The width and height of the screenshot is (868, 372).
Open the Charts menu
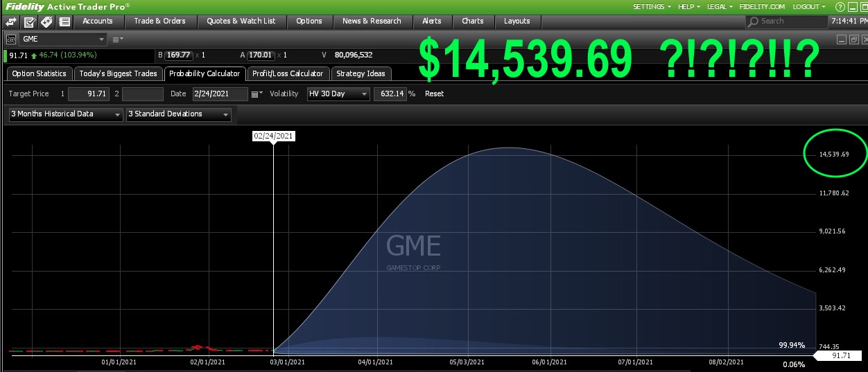coord(473,21)
